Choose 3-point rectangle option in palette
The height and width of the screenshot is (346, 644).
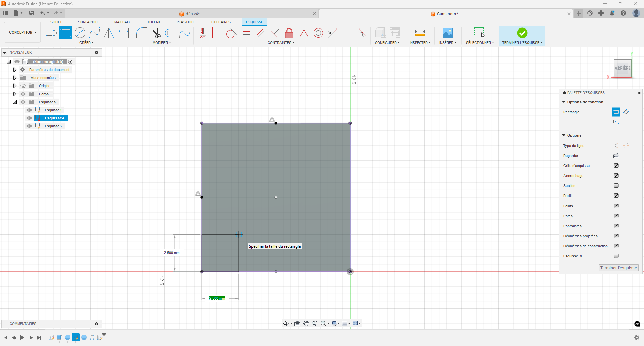(626, 112)
